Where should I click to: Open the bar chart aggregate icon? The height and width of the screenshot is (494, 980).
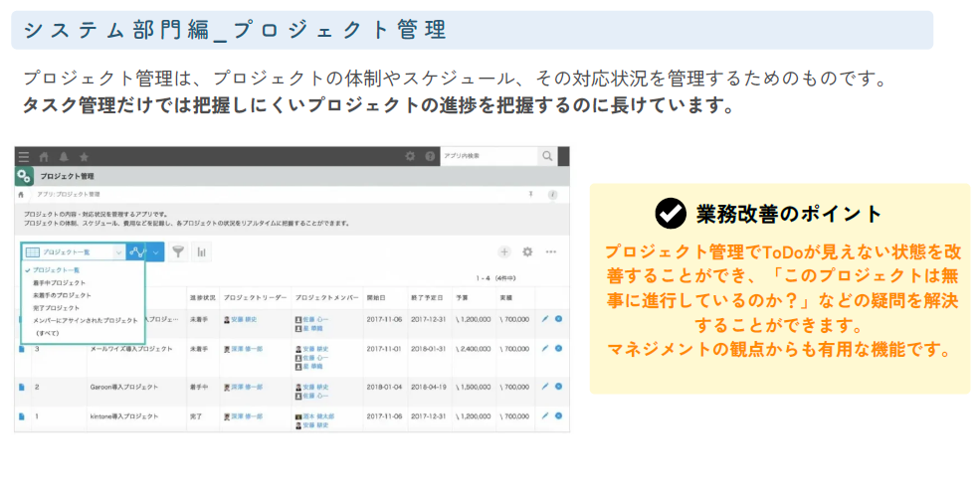(x=201, y=251)
